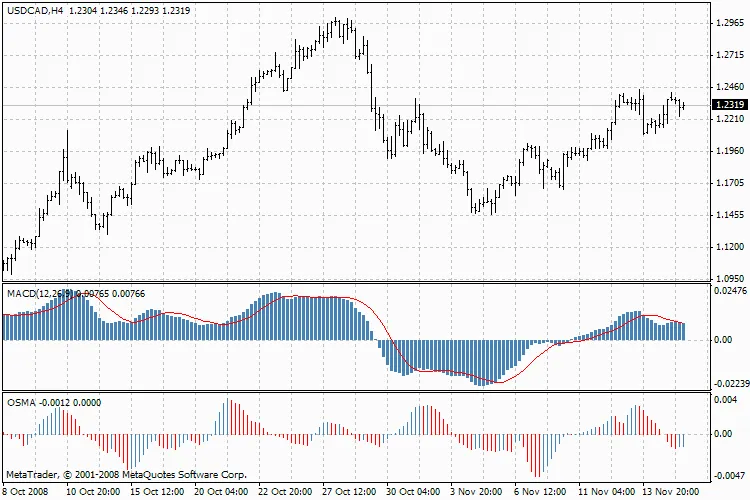Click the 1.2965 price axis label

pos(728,23)
